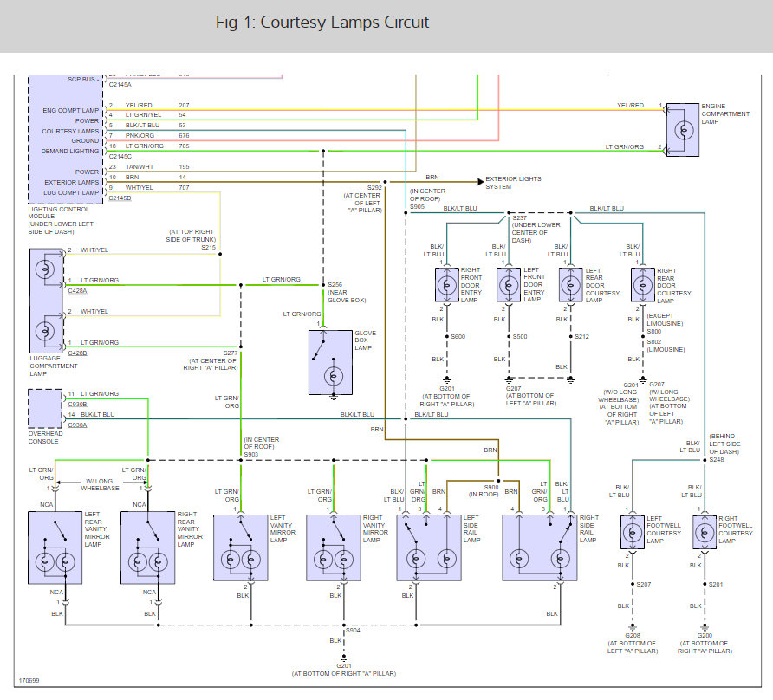The image size is (773, 700).
Task: Click the C930A connector label
Action: [77, 425]
